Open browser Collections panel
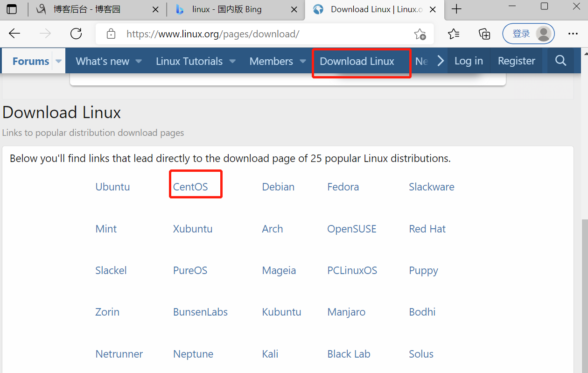This screenshot has height=373, width=588. [x=484, y=34]
